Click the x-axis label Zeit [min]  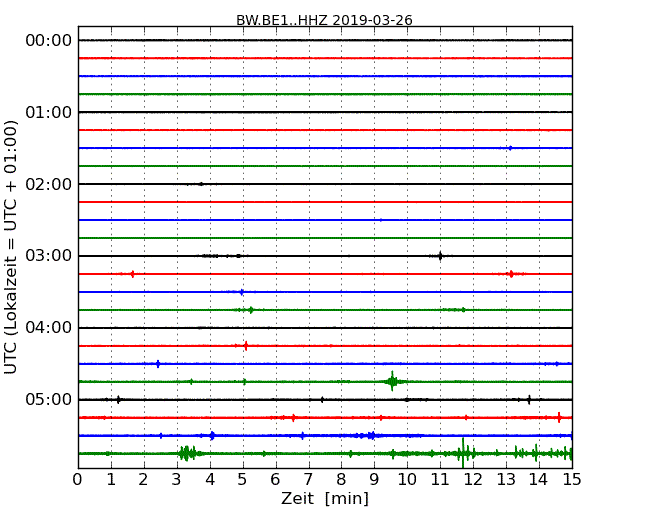click(325, 498)
